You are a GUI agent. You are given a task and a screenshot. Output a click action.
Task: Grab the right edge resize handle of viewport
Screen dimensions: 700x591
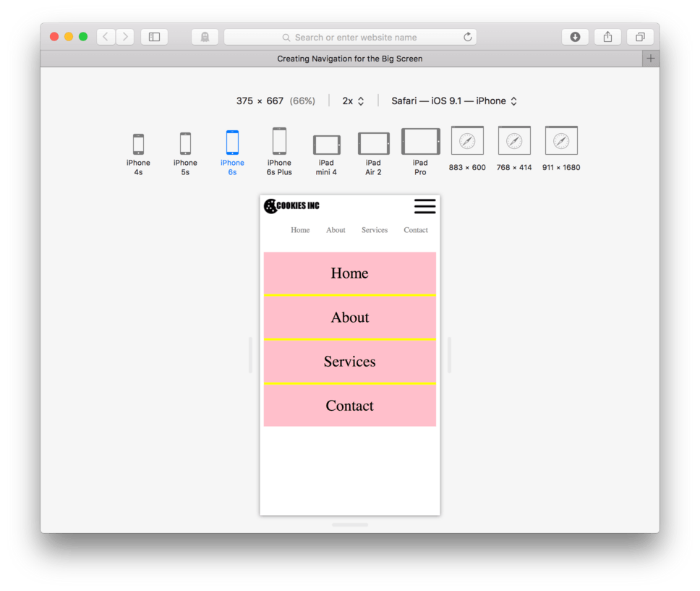tap(449, 355)
